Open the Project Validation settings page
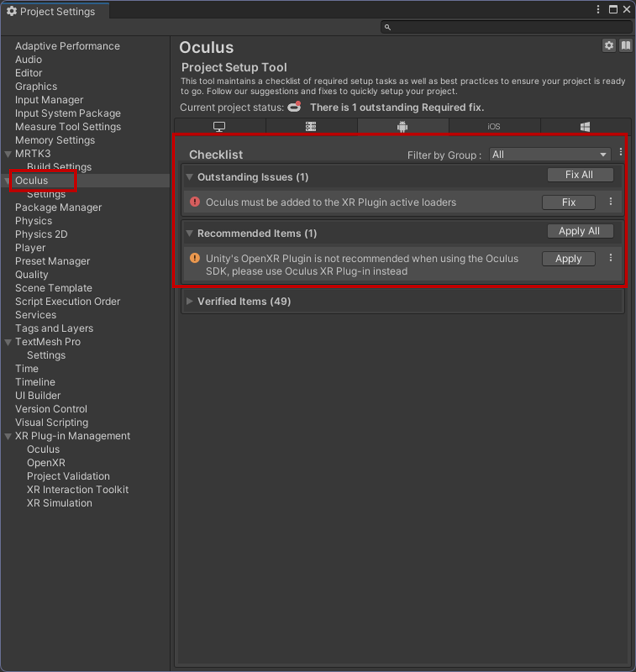Screen dimensions: 636x672 point(68,476)
